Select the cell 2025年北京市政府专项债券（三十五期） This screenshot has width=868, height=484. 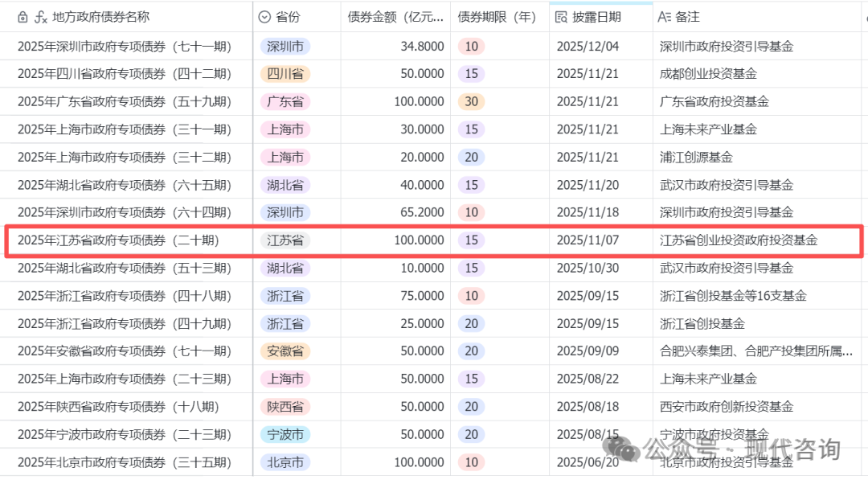click(126, 461)
